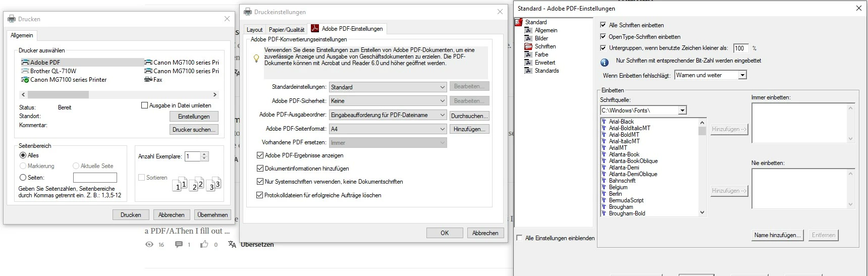
Task: Switch to the Layout tab
Action: 254,30
